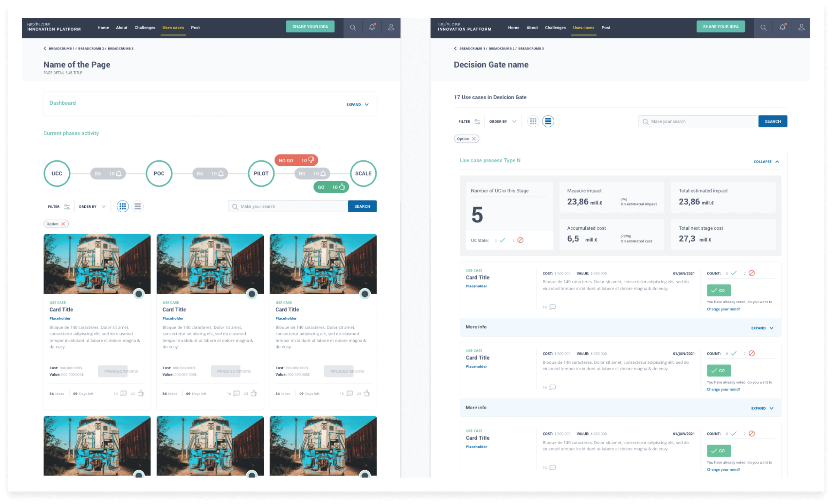
Task: Click GO vote button in third use case row
Action: [x=719, y=451]
